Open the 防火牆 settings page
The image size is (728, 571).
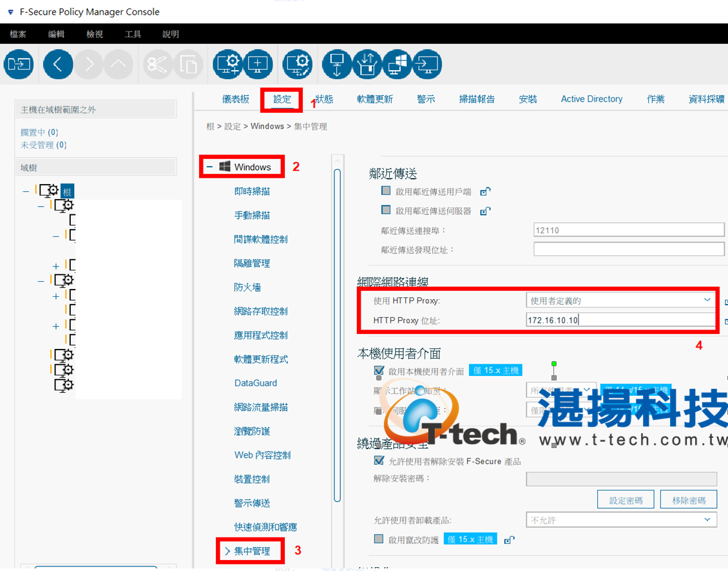click(247, 287)
